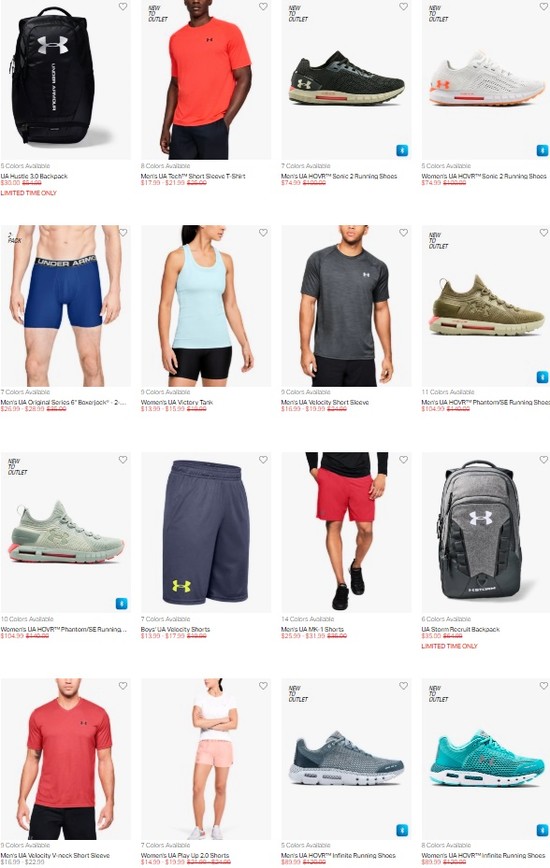The height and width of the screenshot is (868, 550).
Task: Favorite the UA Storm Recruit Backpack
Action: [x=544, y=459]
